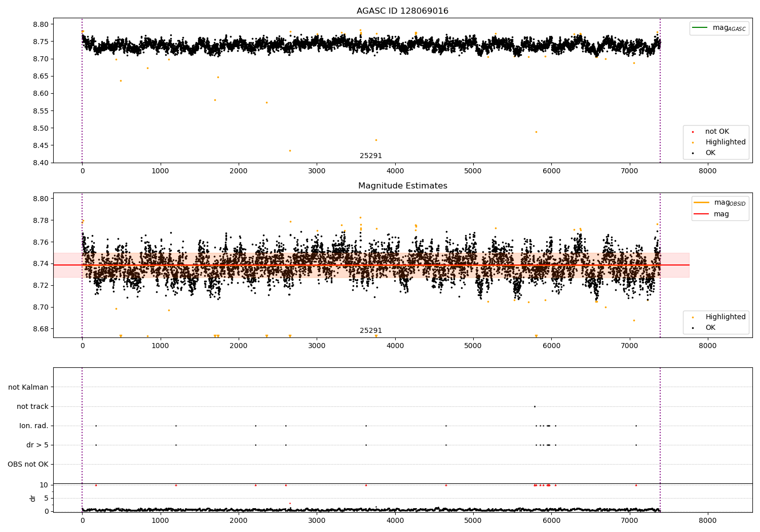
Task: Select "Highlighted" in Magnitude Estimates legend
Action: pyautogui.click(x=726, y=317)
